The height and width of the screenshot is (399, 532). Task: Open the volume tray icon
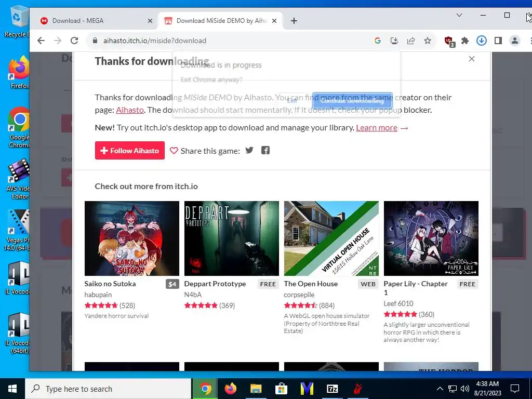(x=465, y=389)
